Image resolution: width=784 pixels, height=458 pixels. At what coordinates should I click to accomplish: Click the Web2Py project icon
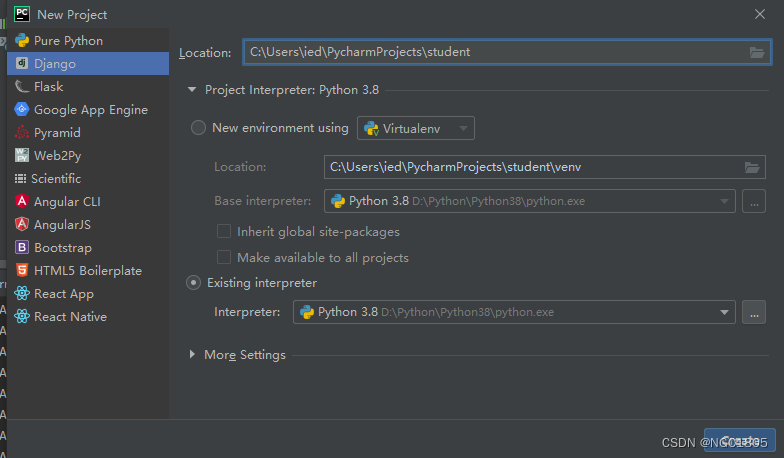point(22,156)
